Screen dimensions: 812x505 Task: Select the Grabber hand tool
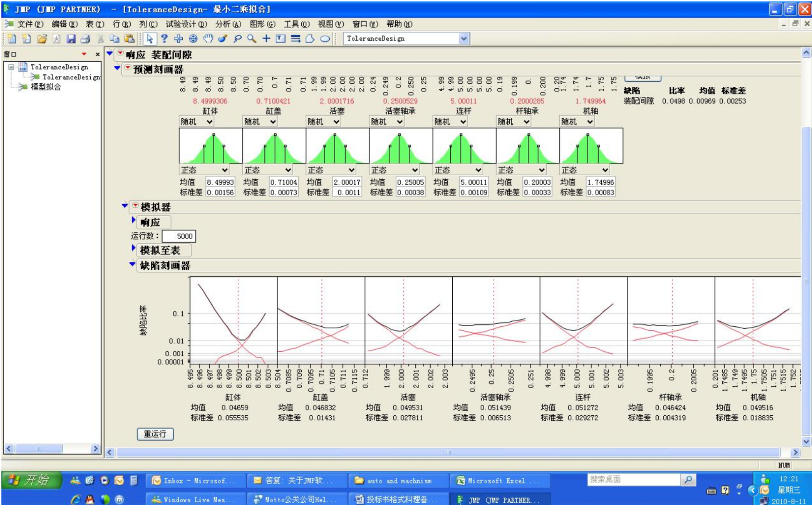coord(208,39)
